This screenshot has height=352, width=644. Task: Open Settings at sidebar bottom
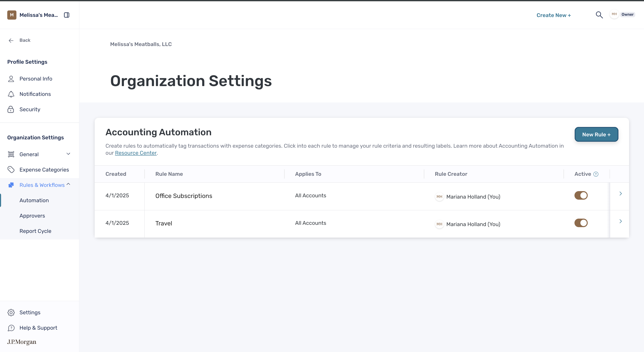30,313
